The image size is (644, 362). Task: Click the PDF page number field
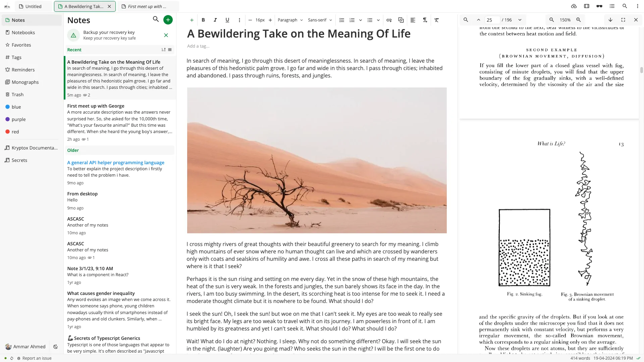(492, 20)
